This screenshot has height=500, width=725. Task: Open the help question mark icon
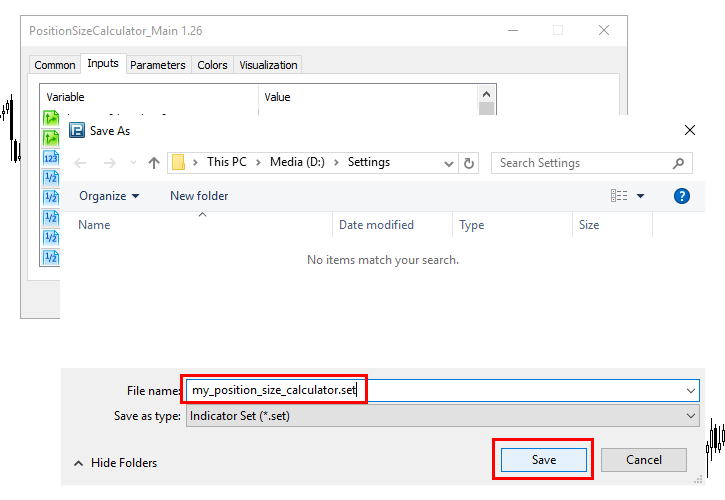point(682,196)
